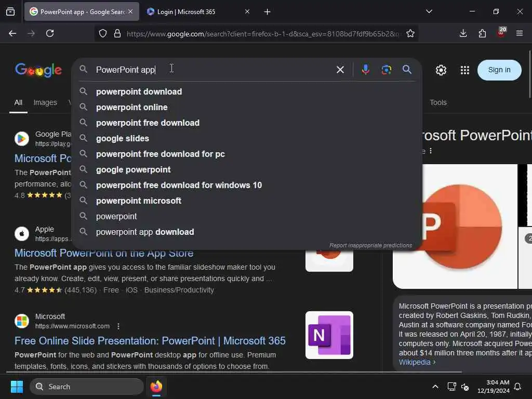Clear the search box with X
Image resolution: width=532 pixels, height=399 pixels.
[x=340, y=70]
